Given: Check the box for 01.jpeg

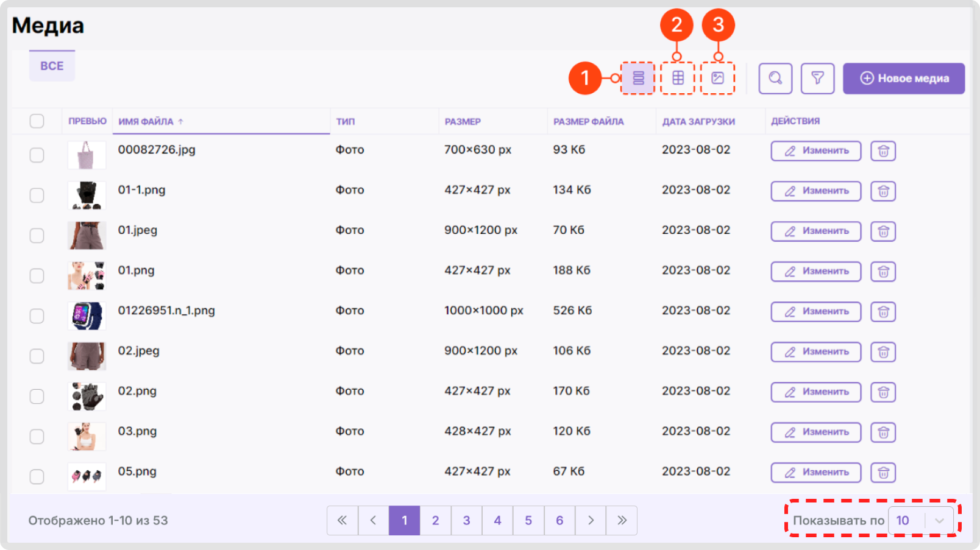Looking at the screenshot, I should click(37, 235).
